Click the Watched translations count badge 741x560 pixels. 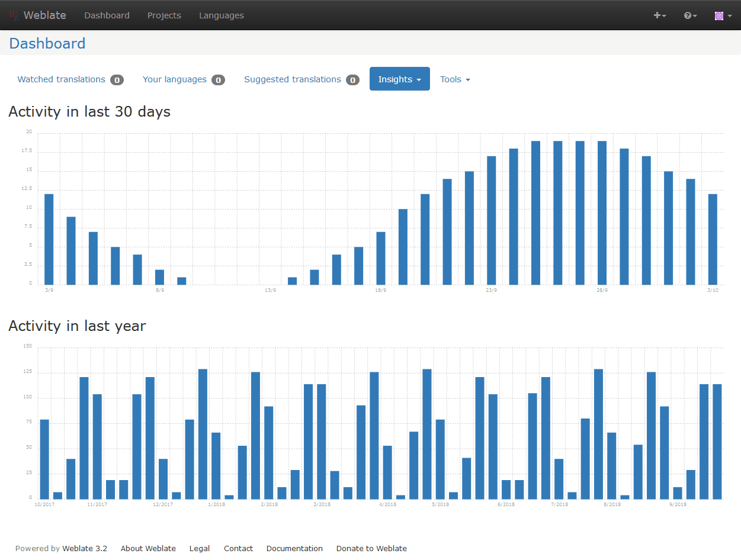[117, 80]
